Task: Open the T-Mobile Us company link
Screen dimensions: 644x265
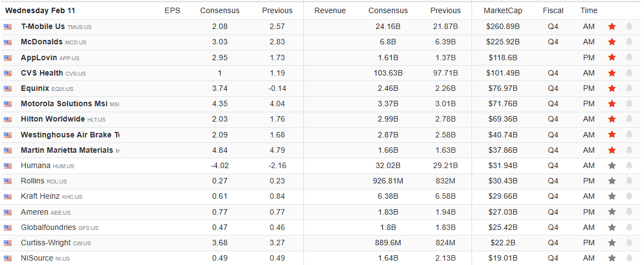Action: 43,26
